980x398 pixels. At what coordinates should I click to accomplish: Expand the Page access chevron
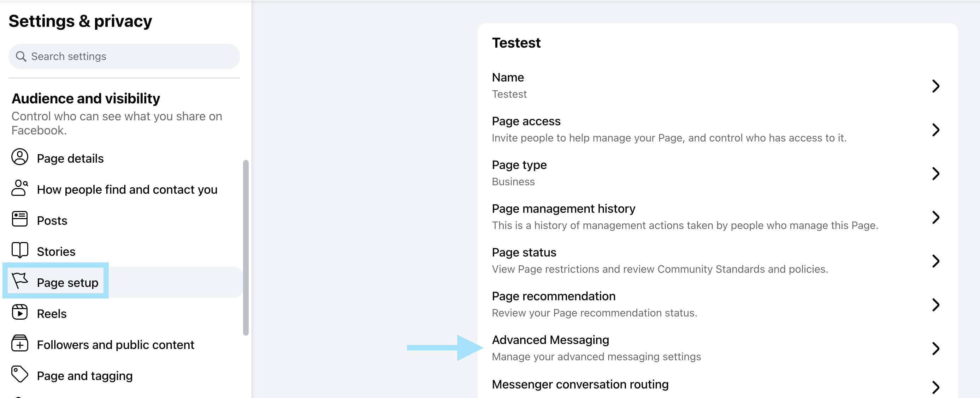(935, 129)
